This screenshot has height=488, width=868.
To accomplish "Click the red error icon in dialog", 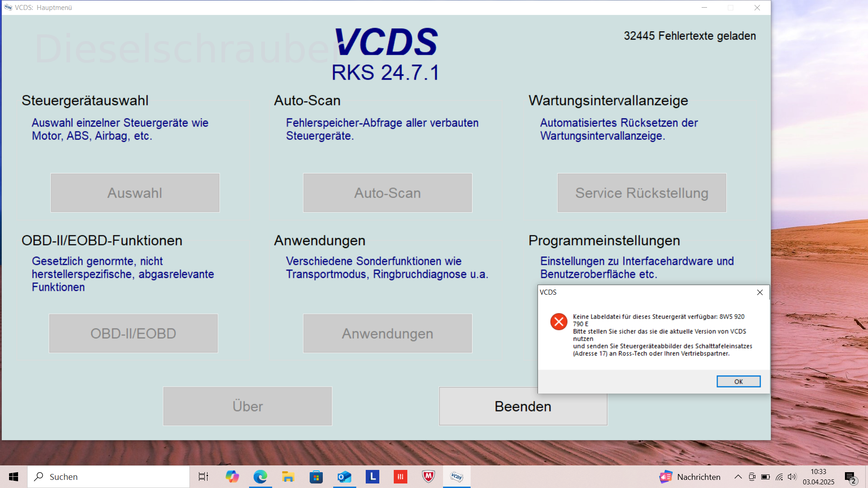I will [559, 322].
